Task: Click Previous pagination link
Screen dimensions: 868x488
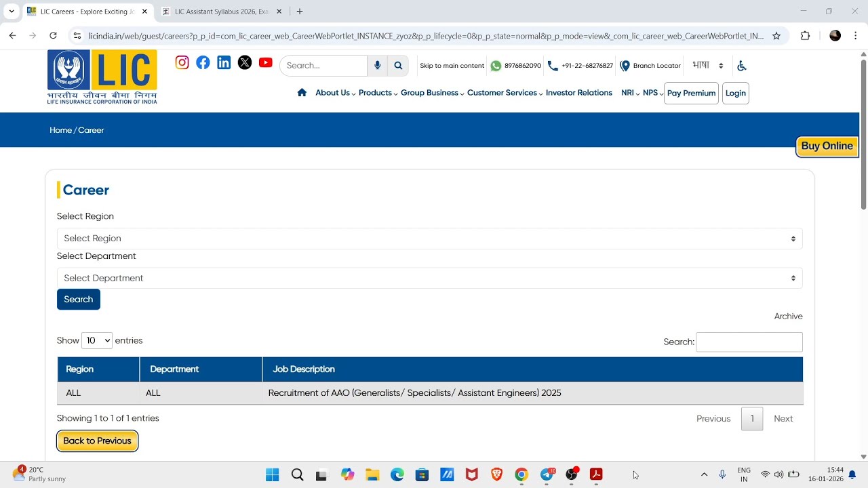Action: tap(713, 419)
